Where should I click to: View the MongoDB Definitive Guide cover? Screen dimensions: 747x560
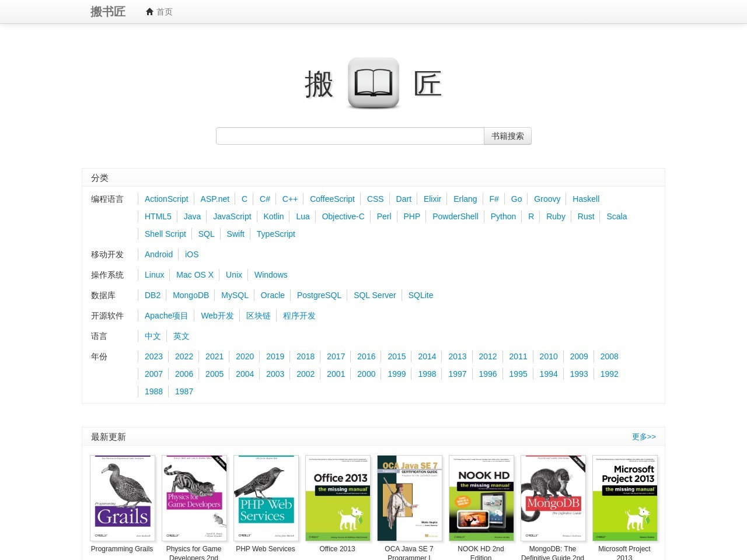[x=553, y=498]
